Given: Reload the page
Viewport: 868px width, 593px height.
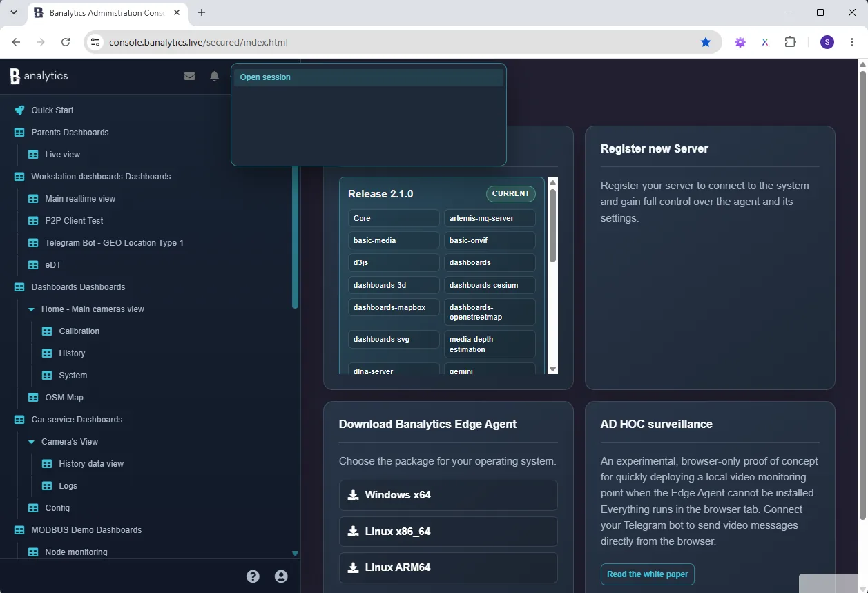Looking at the screenshot, I should click(66, 42).
